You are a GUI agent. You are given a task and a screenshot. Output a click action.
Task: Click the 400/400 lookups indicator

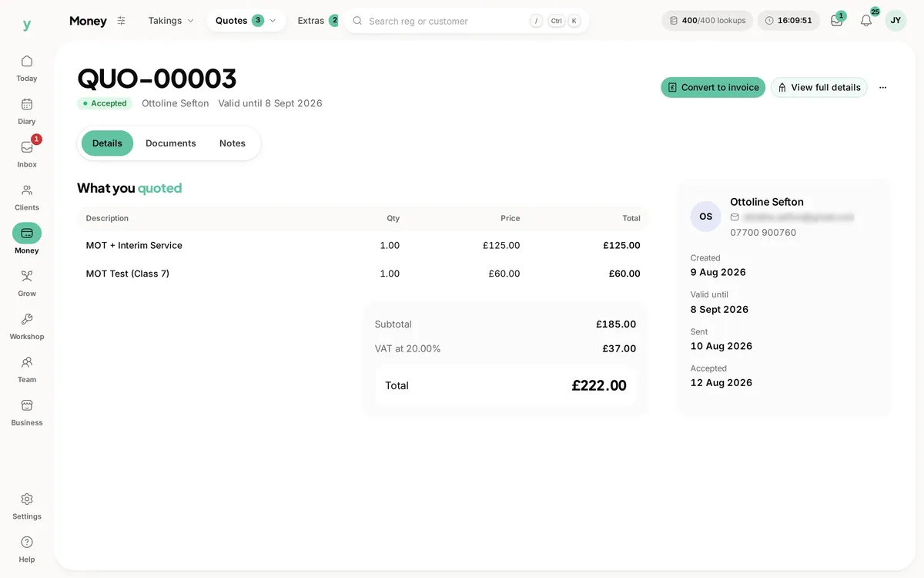tap(708, 21)
